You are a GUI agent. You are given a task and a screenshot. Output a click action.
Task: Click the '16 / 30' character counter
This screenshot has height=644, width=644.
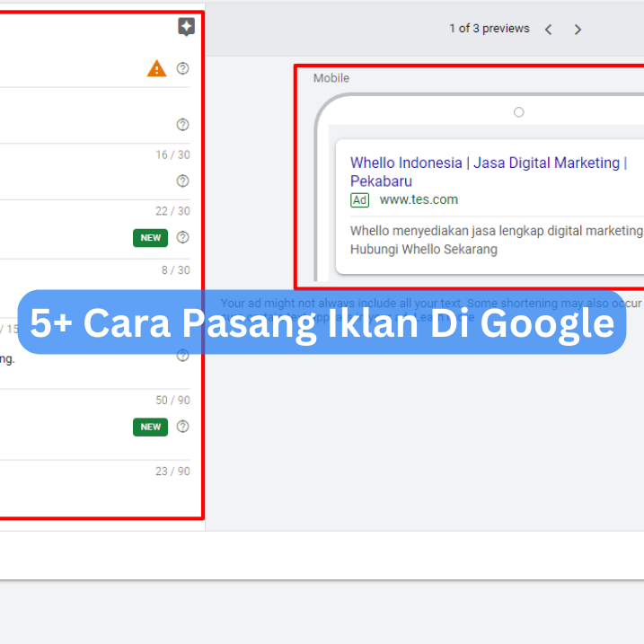tap(173, 154)
